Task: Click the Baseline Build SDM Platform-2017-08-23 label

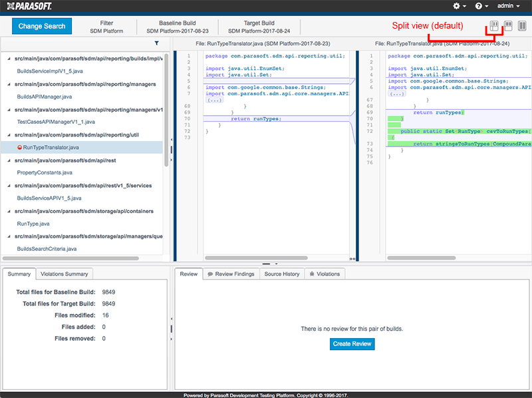Action: click(x=178, y=27)
